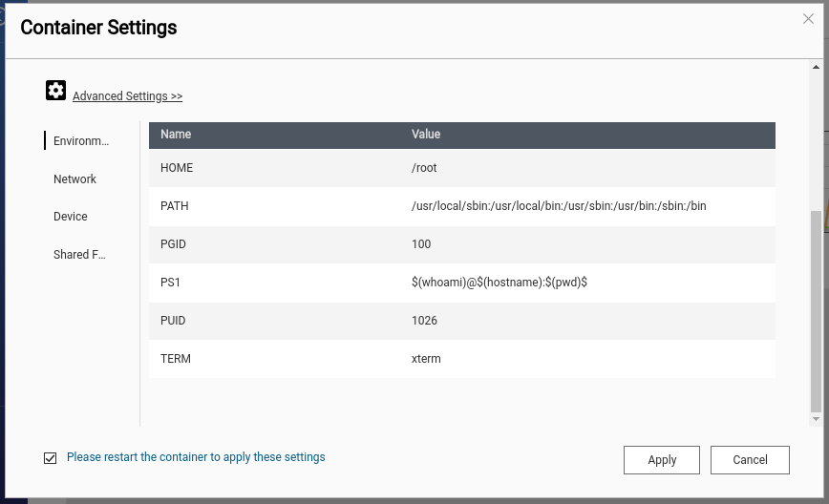
Task: Click the TERM value xterm
Action: coord(426,359)
